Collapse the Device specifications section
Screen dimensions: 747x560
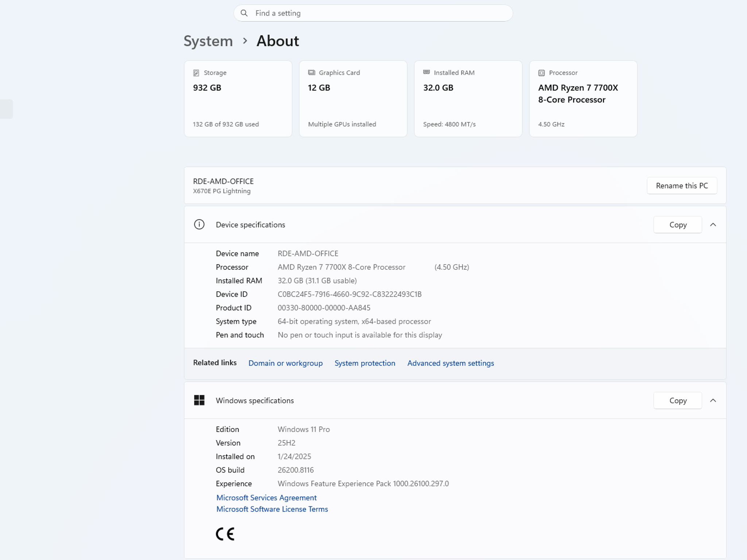point(713,225)
